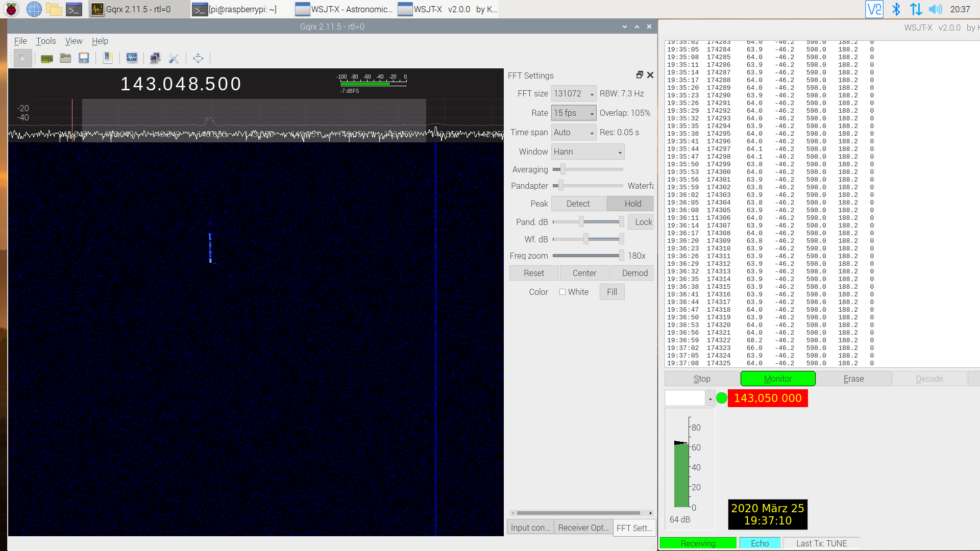Screen dimensions: 980x551
Task: Open the audio spectrum monitor icon
Action: (x=132, y=58)
